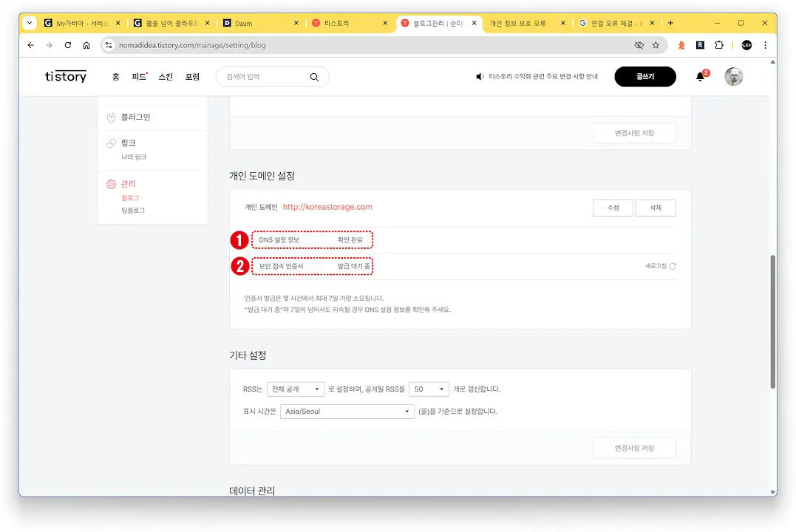Open the RSS 전체 공개 dropdown
796x532 pixels.
pyautogui.click(x=296, y=390)
